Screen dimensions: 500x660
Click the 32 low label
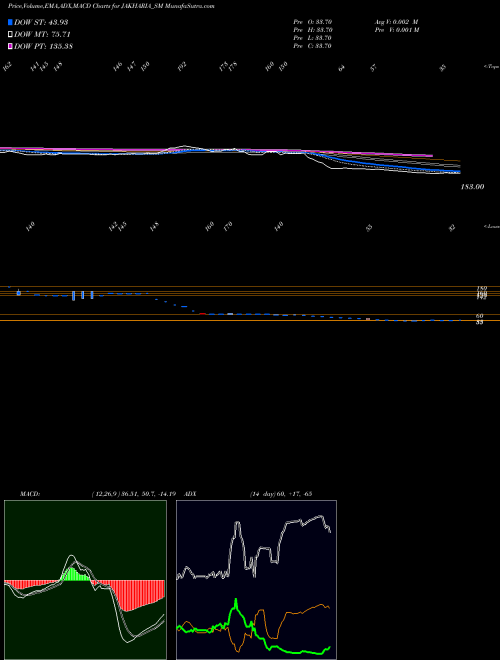coord(452,228)
